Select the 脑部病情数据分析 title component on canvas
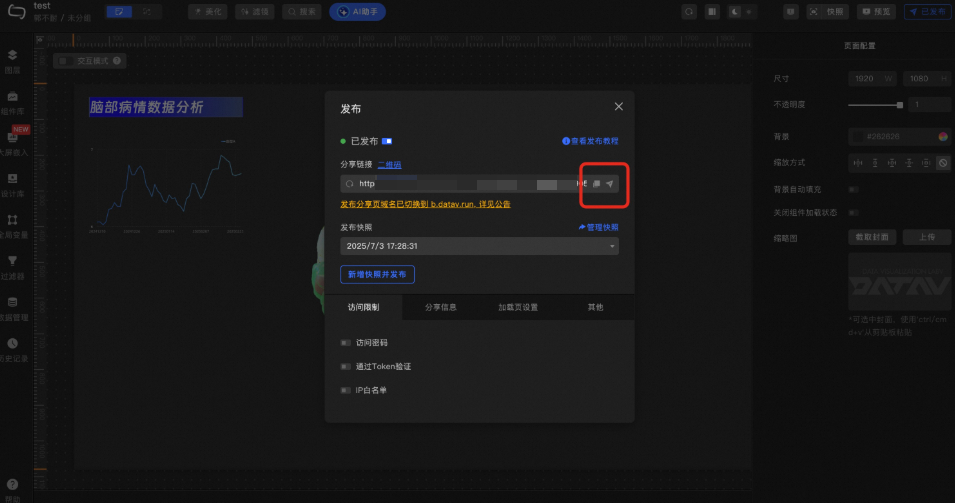The height and width of the screenshot is (503, 955). [166, 107]
